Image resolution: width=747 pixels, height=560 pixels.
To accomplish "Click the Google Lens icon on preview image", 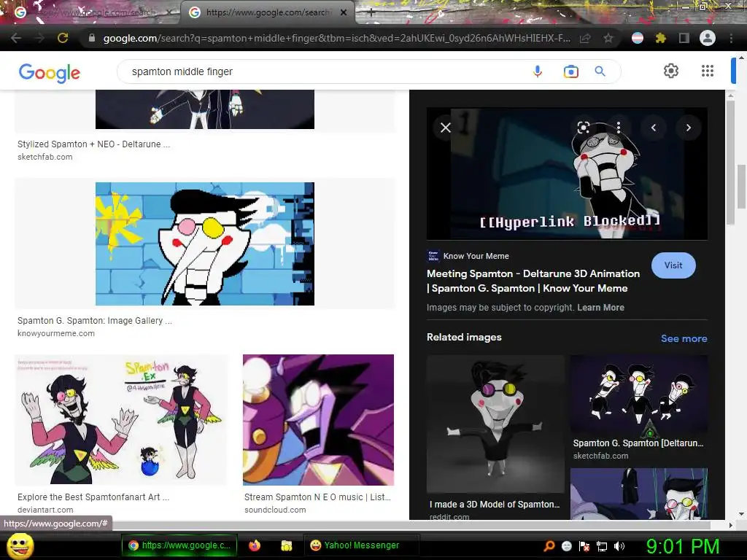I will point(584,127).
